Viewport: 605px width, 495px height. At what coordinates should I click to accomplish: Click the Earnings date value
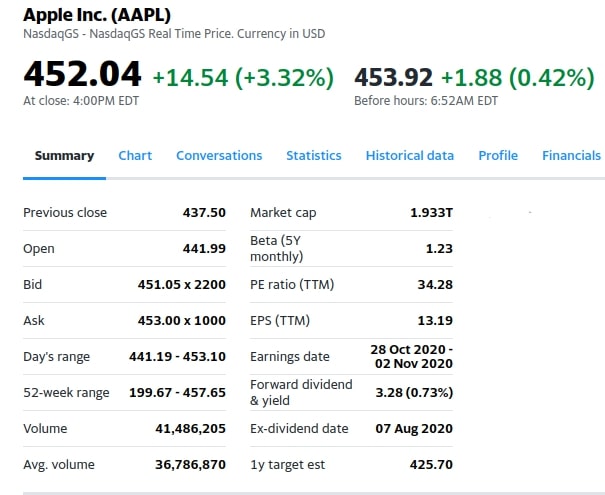coord(411,356)
